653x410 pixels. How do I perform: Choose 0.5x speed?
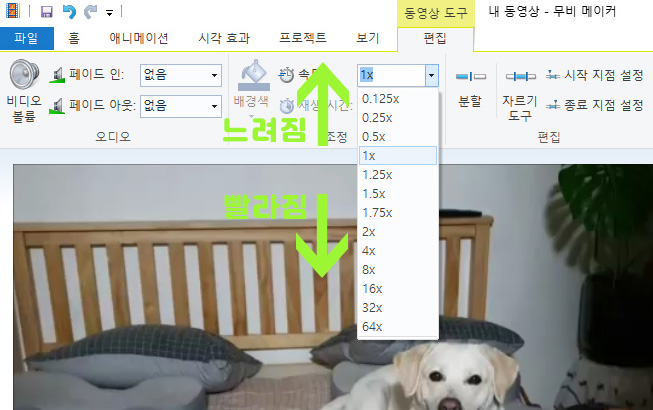[398, 137]
